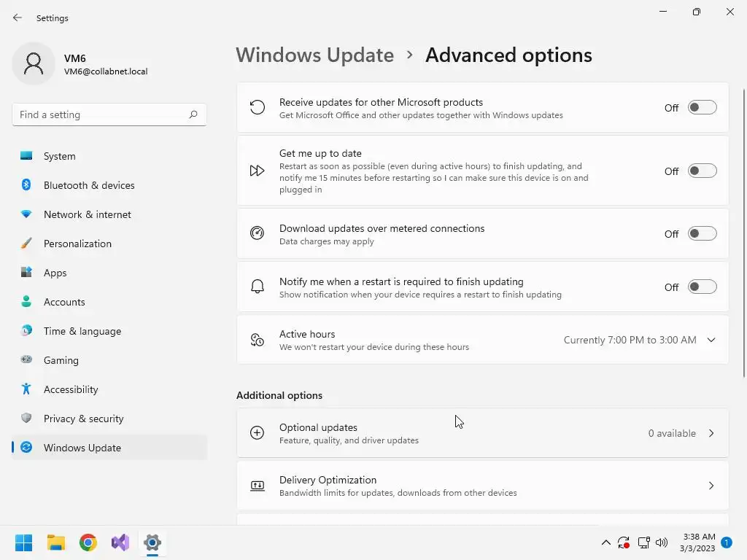The image size is (747, 560).
Task: Click the bell icon for restart notification
Action: [258, 287]
